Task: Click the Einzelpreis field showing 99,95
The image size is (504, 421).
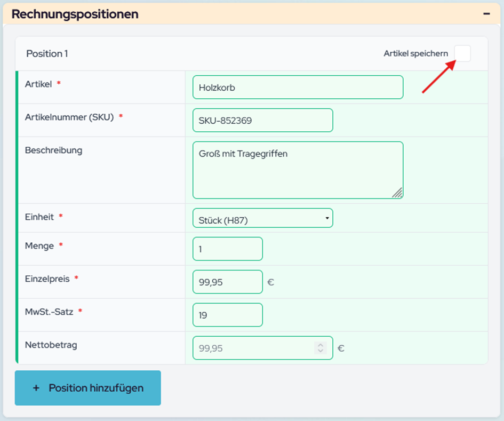Action: tap(227, 282)
